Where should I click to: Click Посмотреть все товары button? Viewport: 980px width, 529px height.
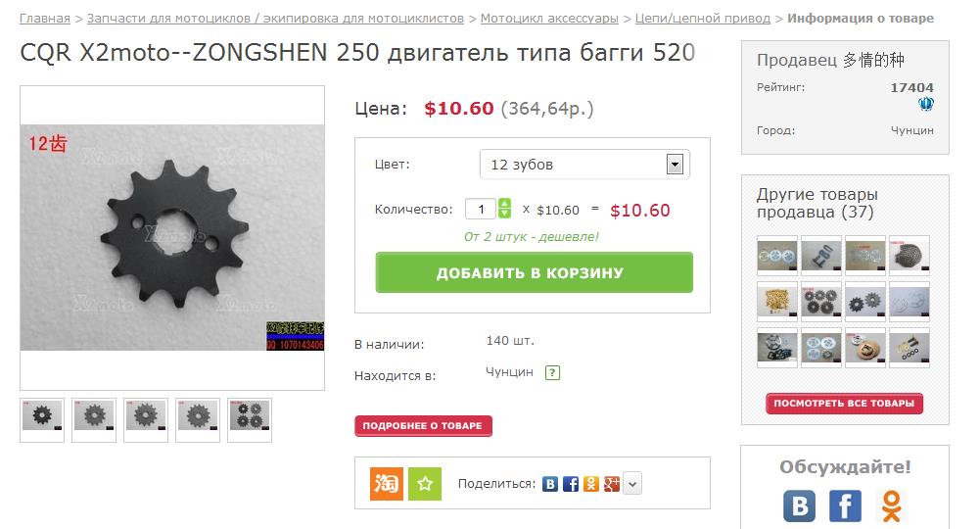[x=844, y=404]
